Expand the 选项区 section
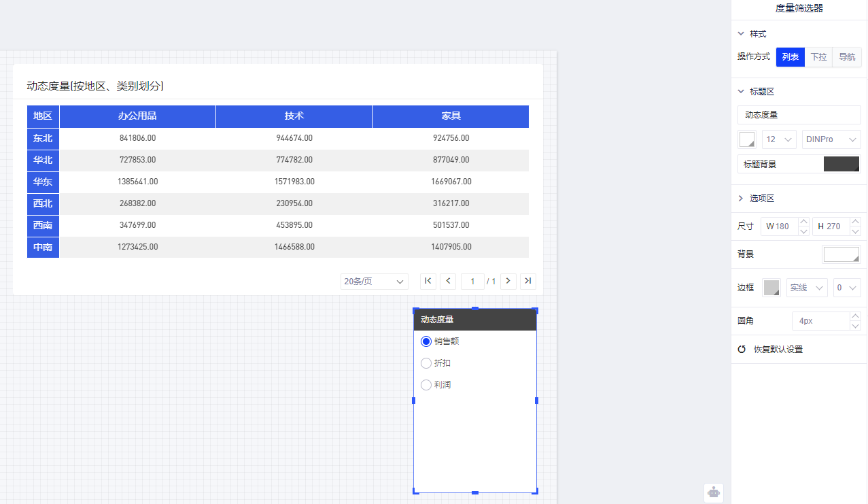The width and height of the screenshot is (868, 504). [741, 199]
